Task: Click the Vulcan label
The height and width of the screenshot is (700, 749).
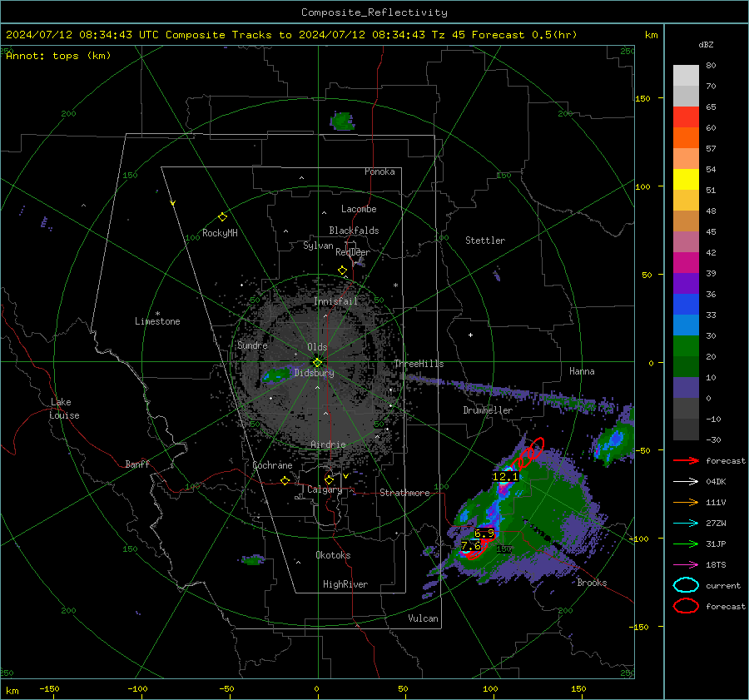Action: tap(423, 618)
